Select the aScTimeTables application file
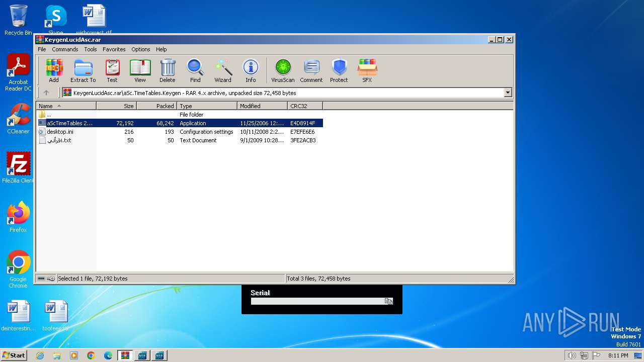The height and width of the screenshot is (362, 644). pos(180,123)
